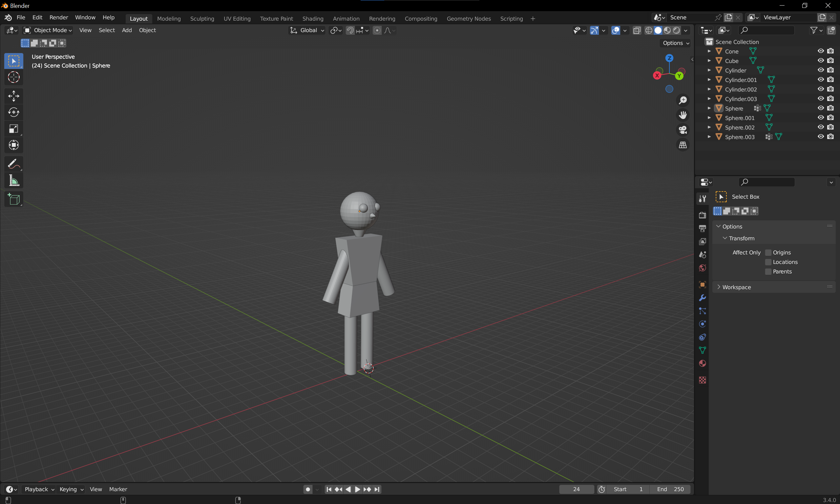Open Object Data properties tab

point(703,351)
